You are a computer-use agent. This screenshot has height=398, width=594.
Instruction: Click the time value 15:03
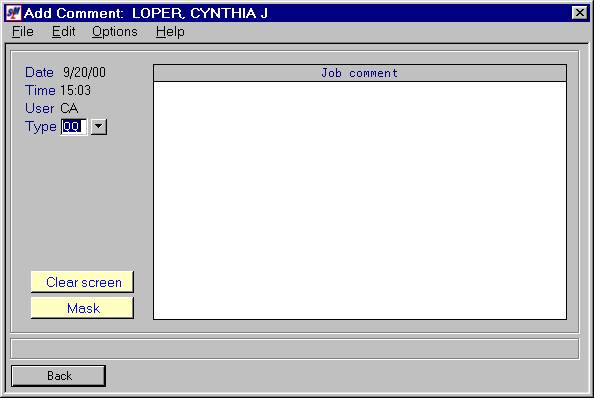point(76,90)
